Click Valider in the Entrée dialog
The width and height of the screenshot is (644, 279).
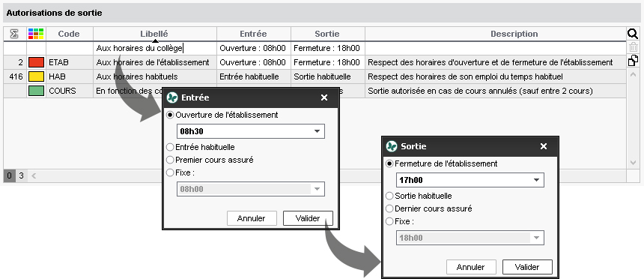click(x=308, y=218)
